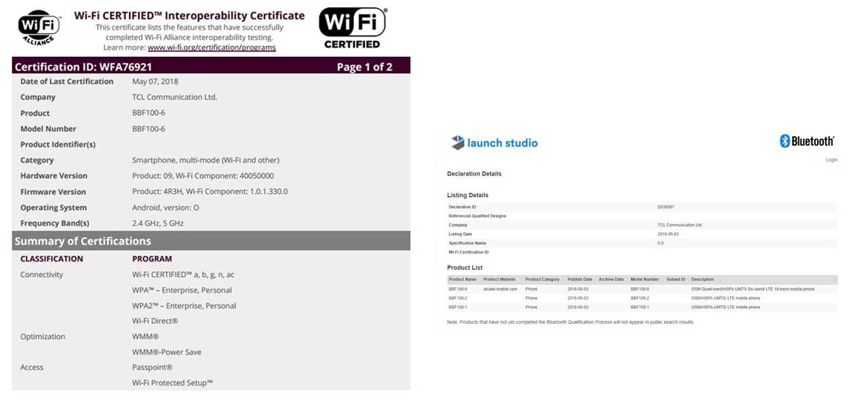Screen dimensions: 868x401
Task: Click the 'Declaration Details' heading
Action: (474, 174)
